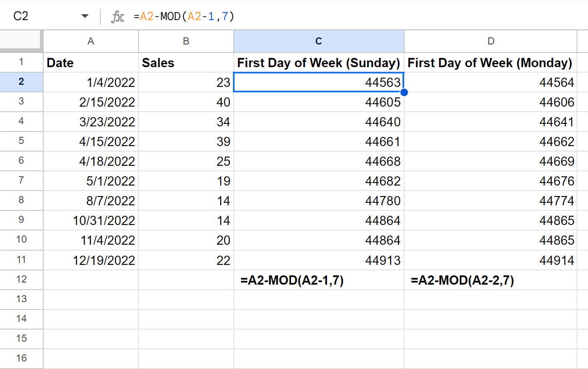The image size is (588, 369).
Task: Select the cell showing 44914
Action: point(491,260)
